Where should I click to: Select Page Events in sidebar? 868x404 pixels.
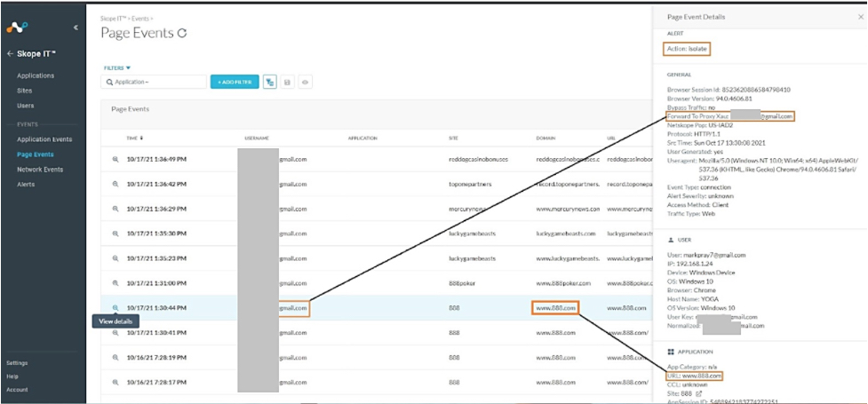coord(36,154)
